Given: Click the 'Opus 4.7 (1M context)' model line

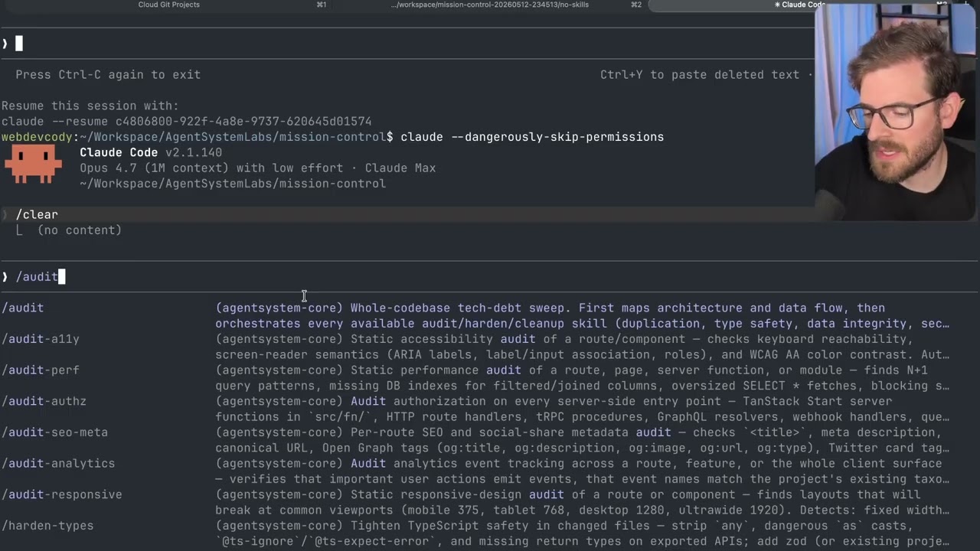Looking at the screenshot, I should [257, 168].
